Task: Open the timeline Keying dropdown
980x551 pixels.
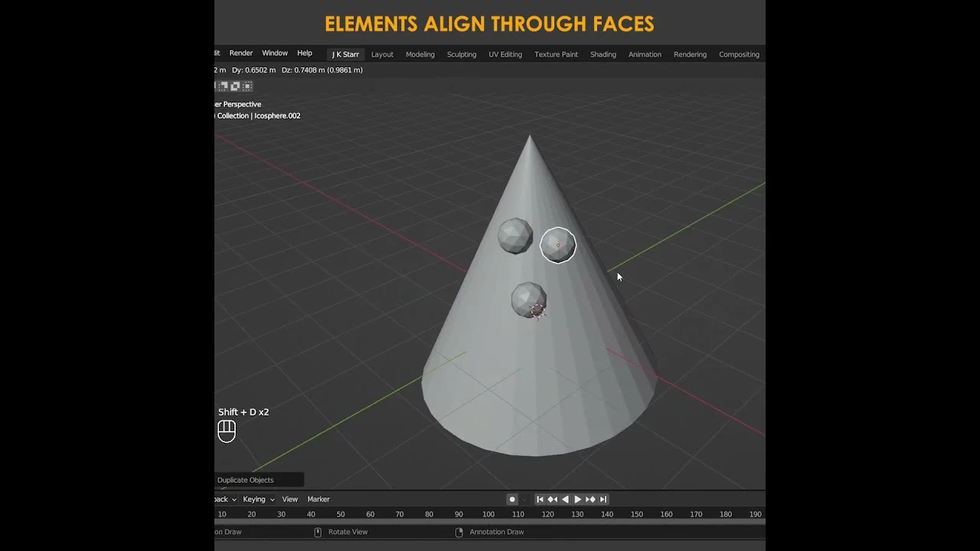Action: point(259,499)
